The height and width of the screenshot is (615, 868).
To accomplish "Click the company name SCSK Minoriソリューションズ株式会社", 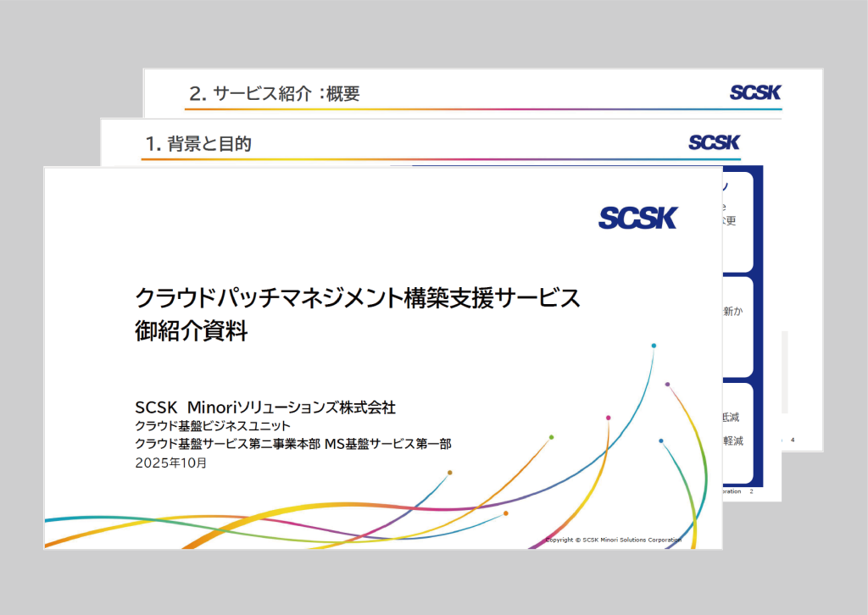I will pyautogui.click(x=265, y=407).
